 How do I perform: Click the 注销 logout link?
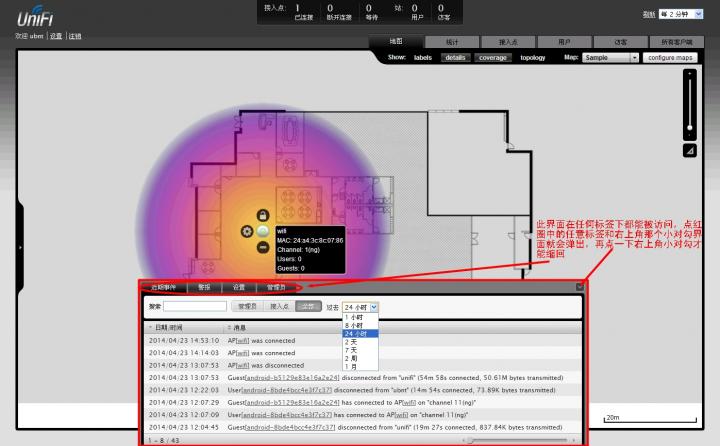pyautogui.click(x=75, y=36)
